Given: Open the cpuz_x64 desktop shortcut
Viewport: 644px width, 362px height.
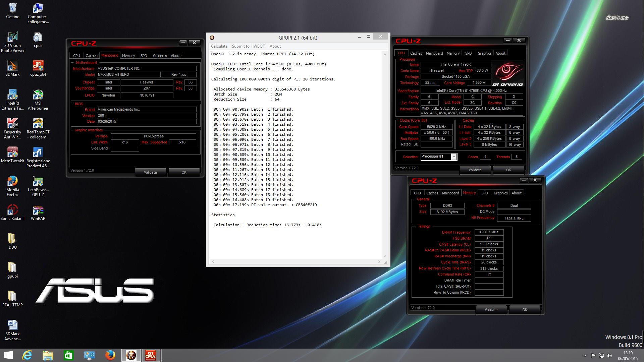Looking at the screenshot, I should tap(38, 68).
